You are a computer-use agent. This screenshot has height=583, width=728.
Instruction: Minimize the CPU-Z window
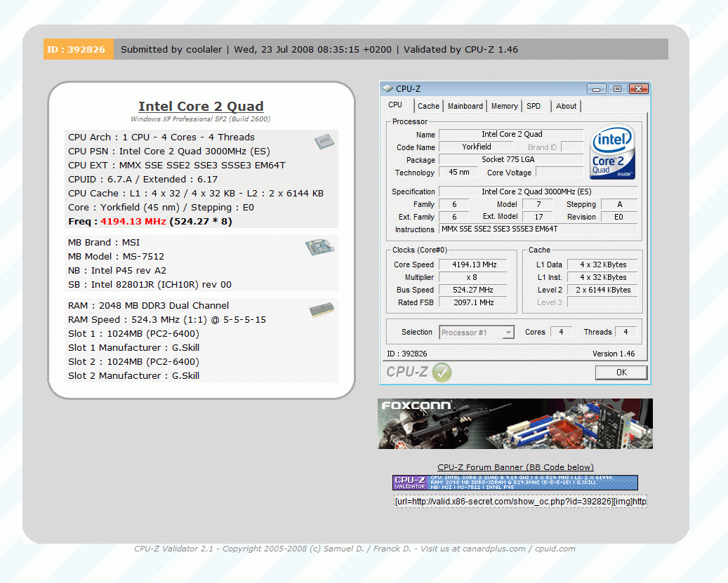[597, 88]
